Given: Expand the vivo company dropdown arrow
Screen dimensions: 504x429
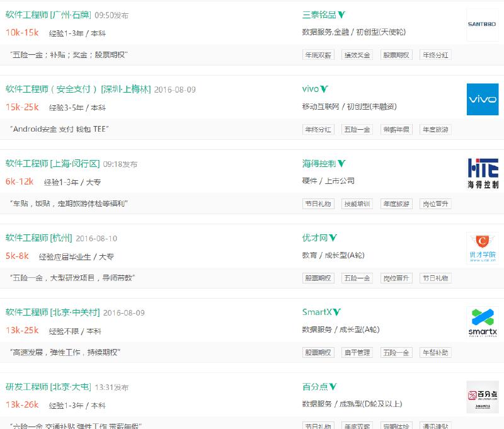Looking at the screenshot, I should [x=324, y=89].
